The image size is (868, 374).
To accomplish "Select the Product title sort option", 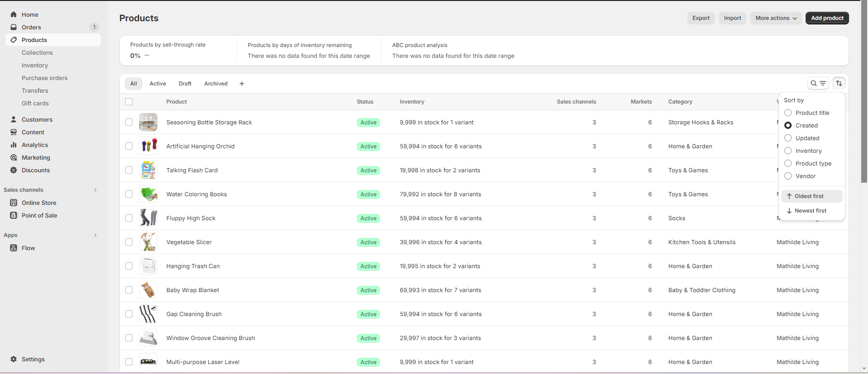I will coord(788,113).
